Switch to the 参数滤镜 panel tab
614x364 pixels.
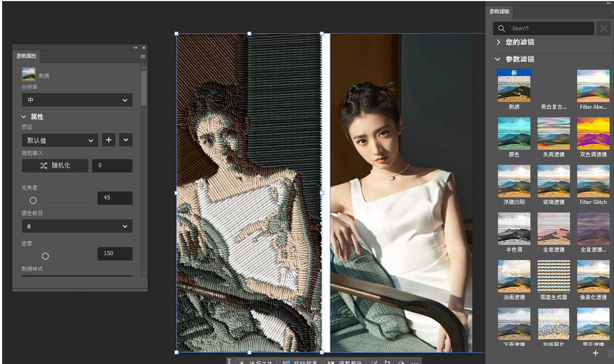click(499, 12)
